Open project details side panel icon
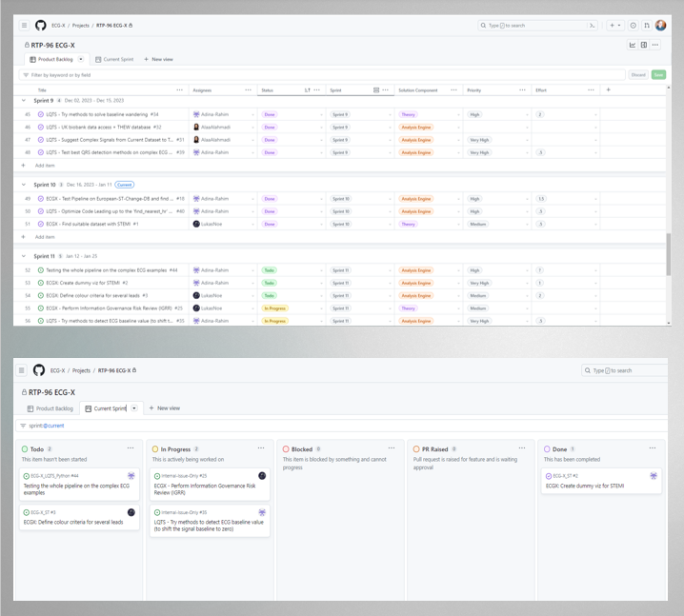The image size is (684, 616). coord(643,45)
